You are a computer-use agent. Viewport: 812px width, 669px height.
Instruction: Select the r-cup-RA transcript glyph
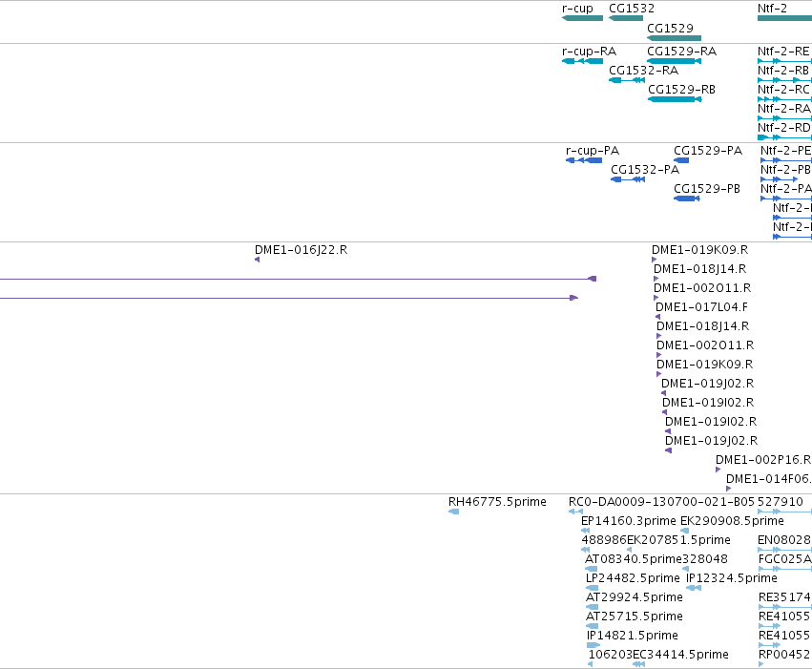tap(583, 61)
